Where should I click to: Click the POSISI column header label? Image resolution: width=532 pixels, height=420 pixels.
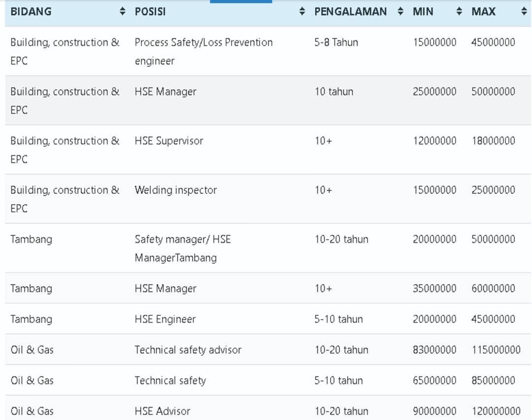(x=150, y=11)
